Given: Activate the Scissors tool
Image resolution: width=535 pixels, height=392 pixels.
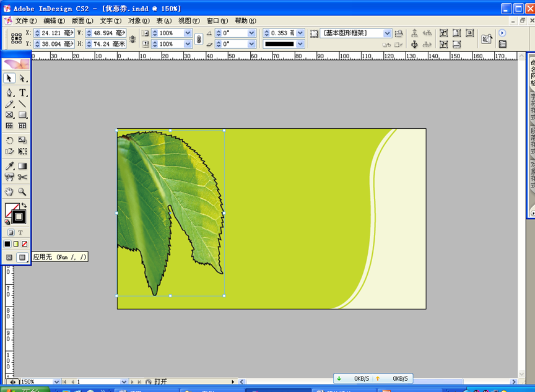Looking at the screenshot, I should coord(22,177).
